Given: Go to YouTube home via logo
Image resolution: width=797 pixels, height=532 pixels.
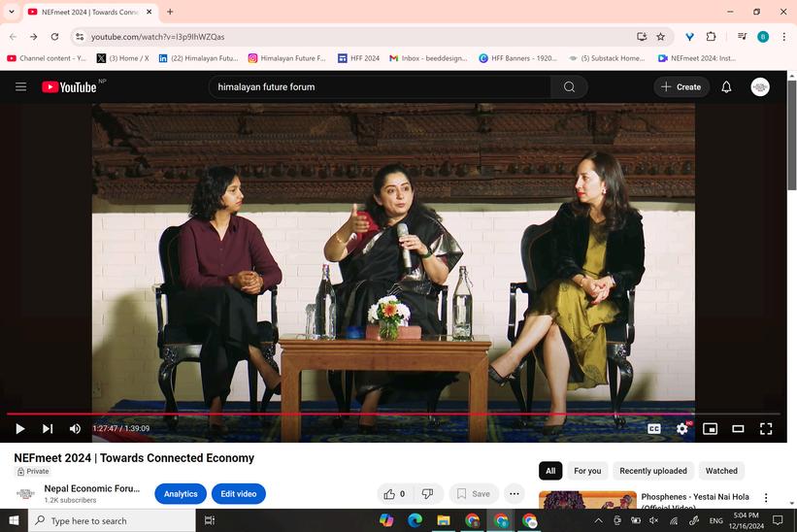Looking at the screenshot, I should point(69,87).
